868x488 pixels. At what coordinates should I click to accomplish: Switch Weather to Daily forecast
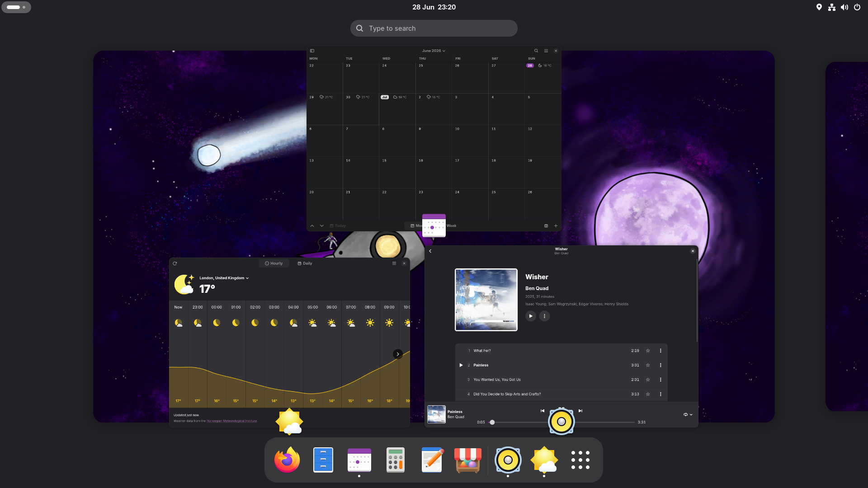(x=305, y=263)
